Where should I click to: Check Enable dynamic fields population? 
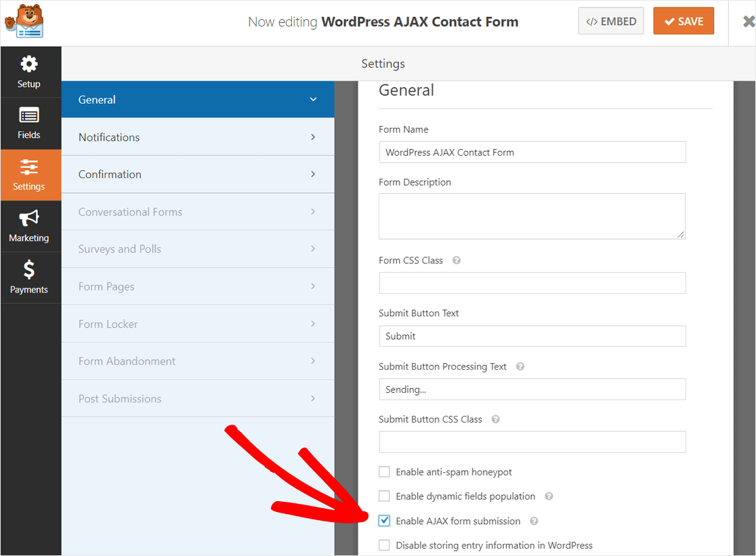pos(384,496)
